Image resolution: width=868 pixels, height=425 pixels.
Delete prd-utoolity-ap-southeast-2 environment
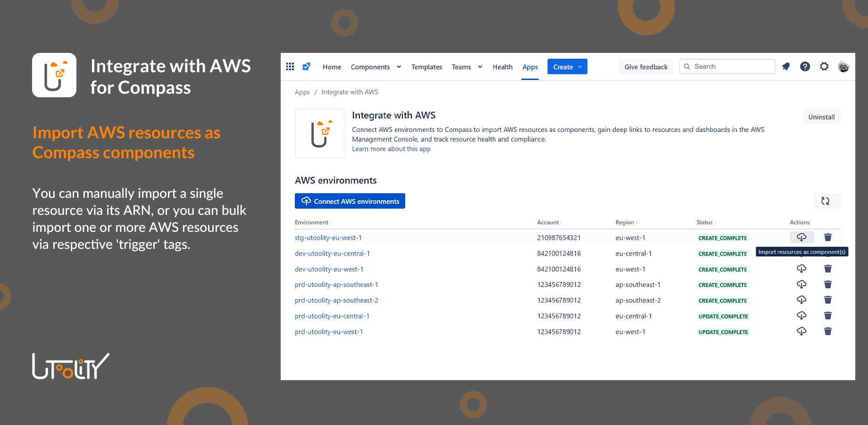point(828,300)
